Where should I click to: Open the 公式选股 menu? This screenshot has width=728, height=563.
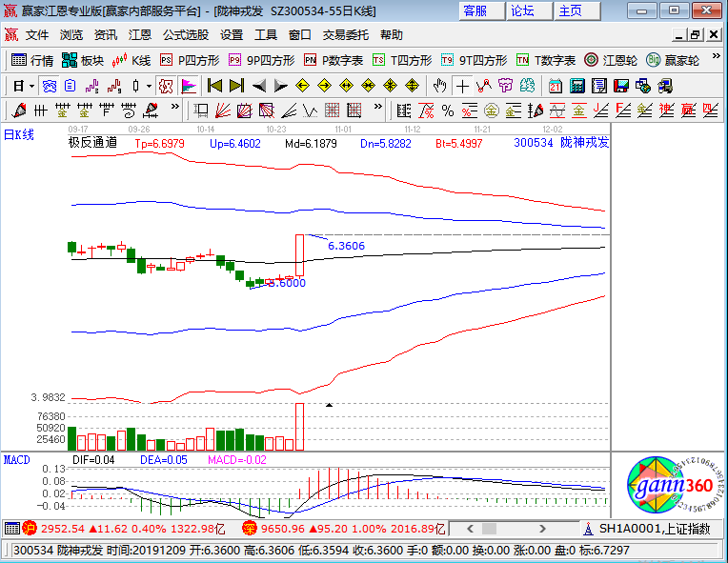pos(186,35)
